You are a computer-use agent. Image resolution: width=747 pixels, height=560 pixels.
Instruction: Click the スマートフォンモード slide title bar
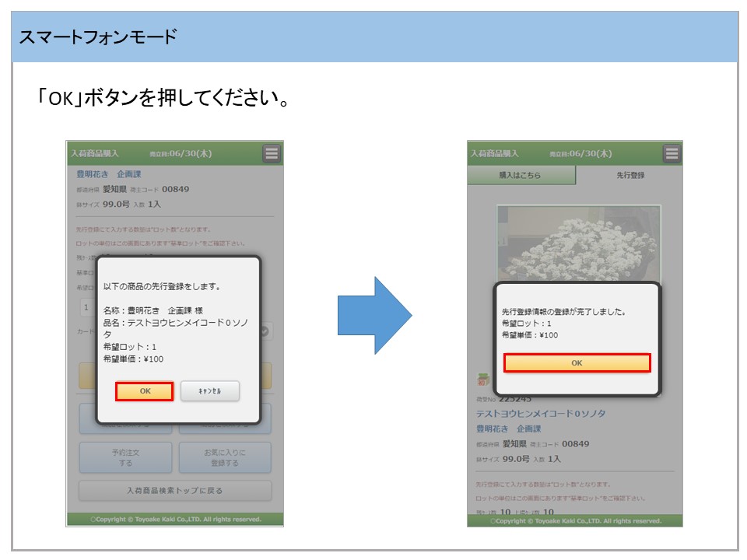[374, 37]
